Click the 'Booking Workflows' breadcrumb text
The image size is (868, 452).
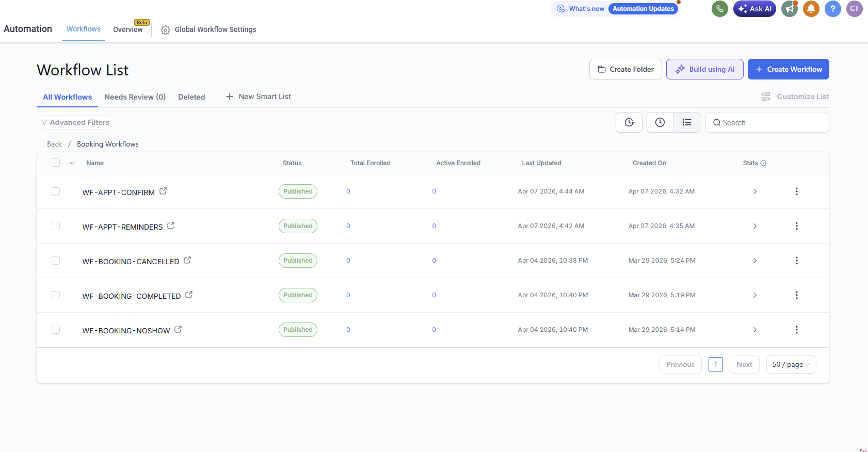(108, 144)
